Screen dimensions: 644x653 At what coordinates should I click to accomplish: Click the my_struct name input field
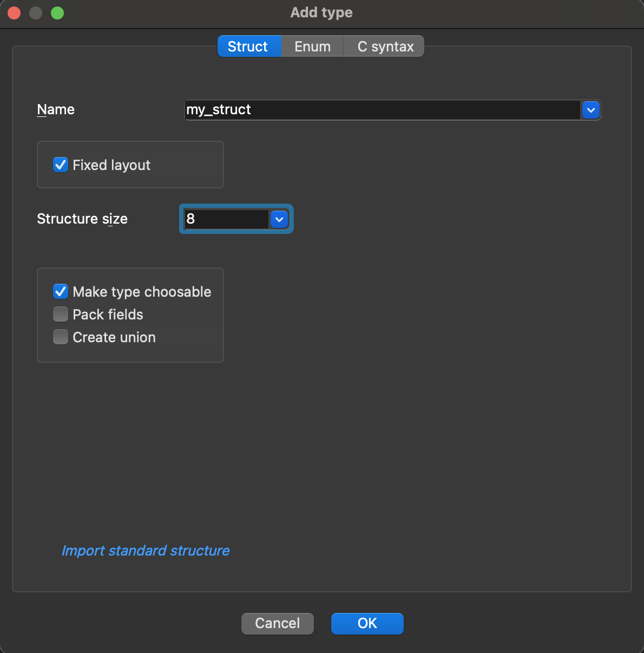[x=379, y=110]
